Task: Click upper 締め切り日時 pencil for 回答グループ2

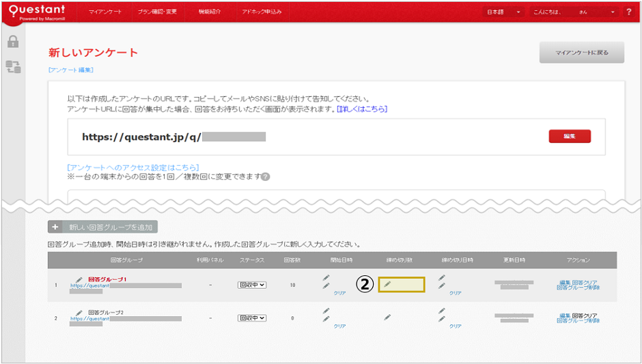Action: (x=441, y=311)
